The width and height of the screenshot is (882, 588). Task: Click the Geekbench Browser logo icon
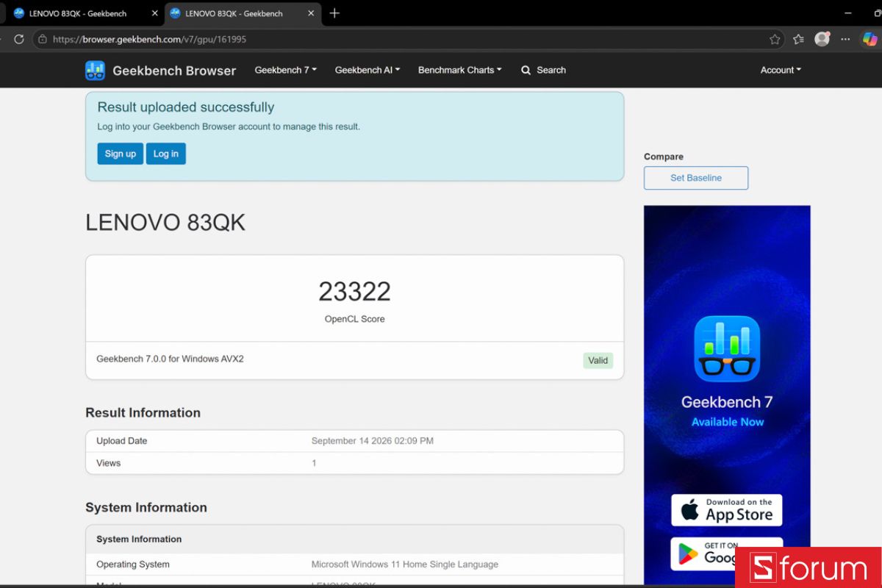pyautogui.click(x=95, y=71)
